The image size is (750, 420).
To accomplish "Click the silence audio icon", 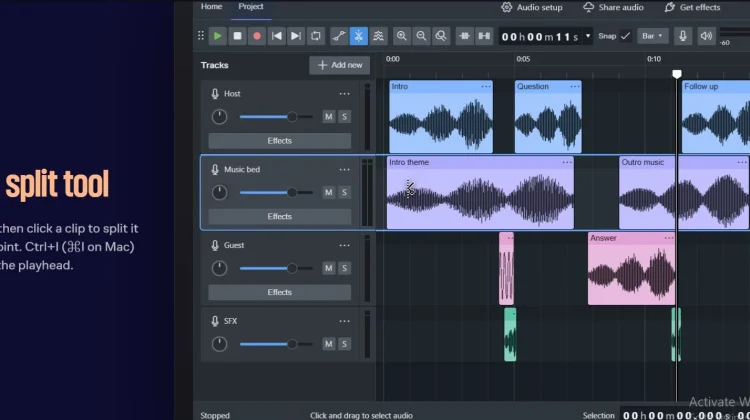I will (484, 36).
